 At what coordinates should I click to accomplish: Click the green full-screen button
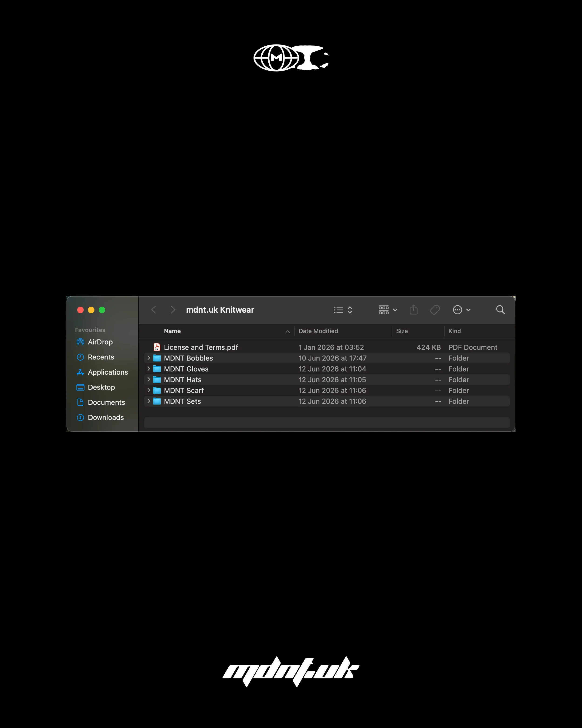tap(102, 310)
